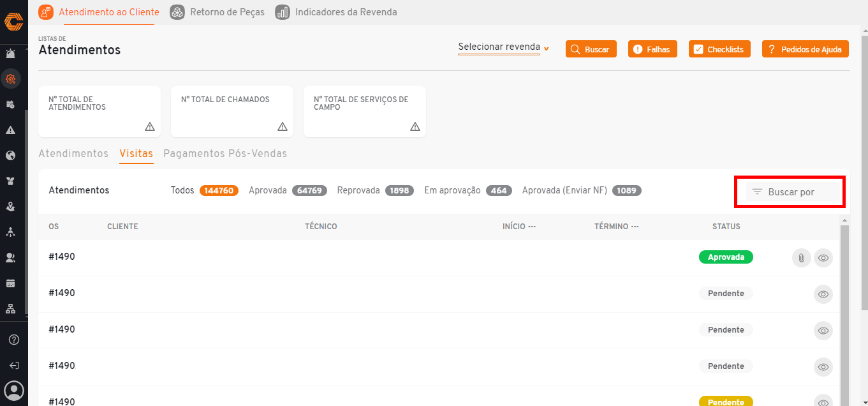This screenshot has width=868, height=406.
Task: Open the organization chart sidebar icon
Action: [11, 308]
